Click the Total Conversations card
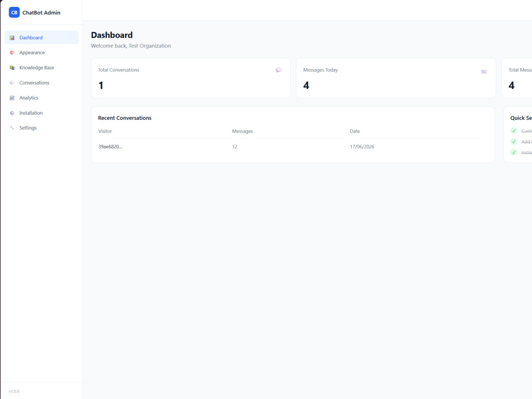532x399 pixels. (x=190, y=78)
